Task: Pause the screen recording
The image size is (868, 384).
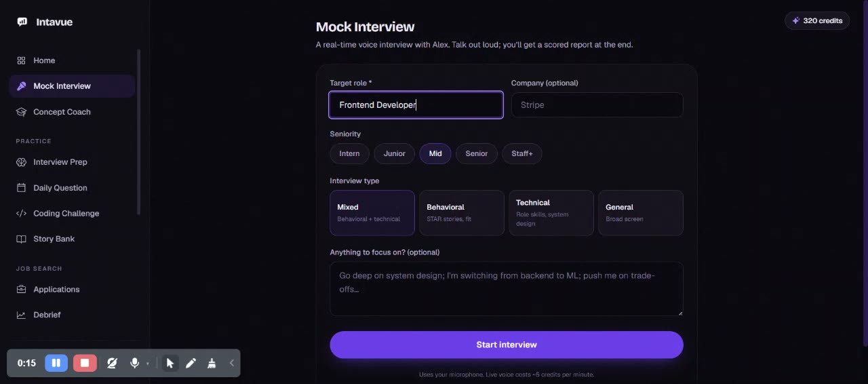Action: tap(56, 363)
